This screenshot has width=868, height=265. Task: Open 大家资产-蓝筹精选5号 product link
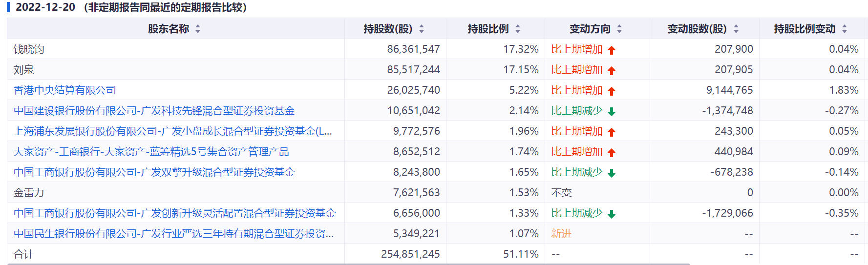tap(151, 152)
